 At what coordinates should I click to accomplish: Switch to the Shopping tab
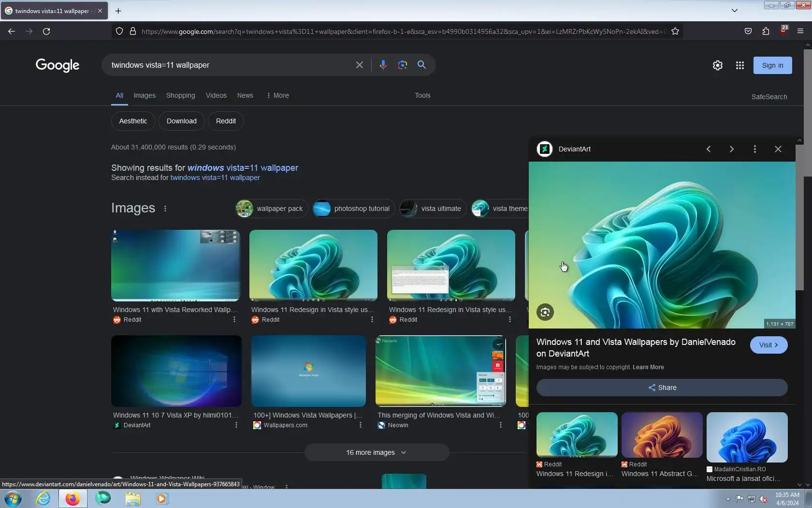(x=181, y=95)
